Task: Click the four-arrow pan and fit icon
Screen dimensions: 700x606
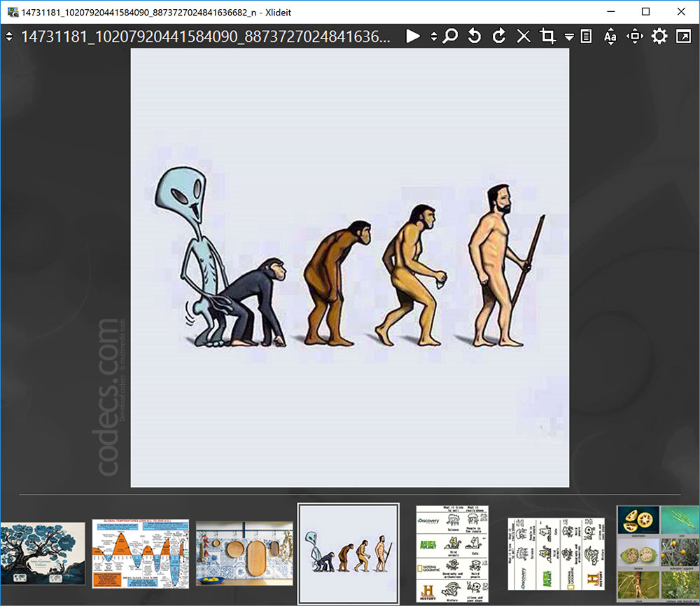Action: coord(634,36)
